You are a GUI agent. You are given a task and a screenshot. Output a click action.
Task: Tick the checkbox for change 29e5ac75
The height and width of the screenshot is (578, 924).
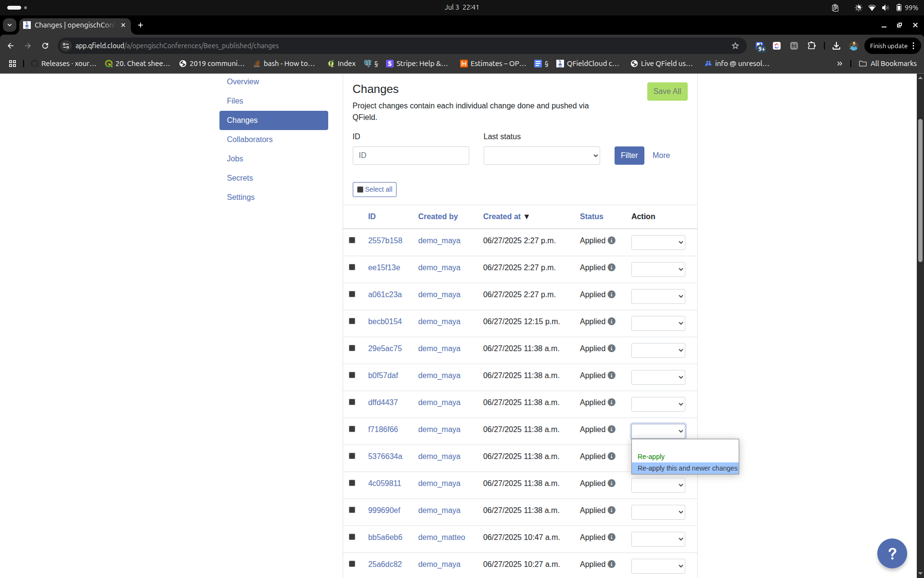[352, 348]
